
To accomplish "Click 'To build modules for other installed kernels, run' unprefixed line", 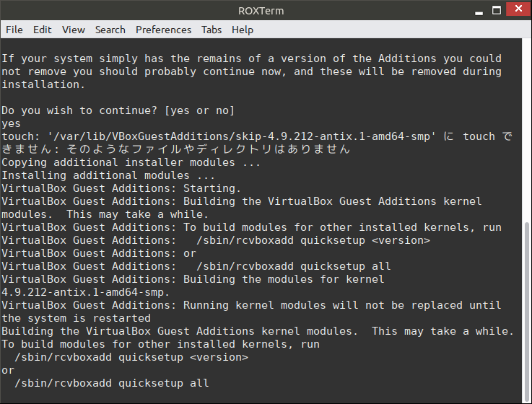I will [160, 344].
